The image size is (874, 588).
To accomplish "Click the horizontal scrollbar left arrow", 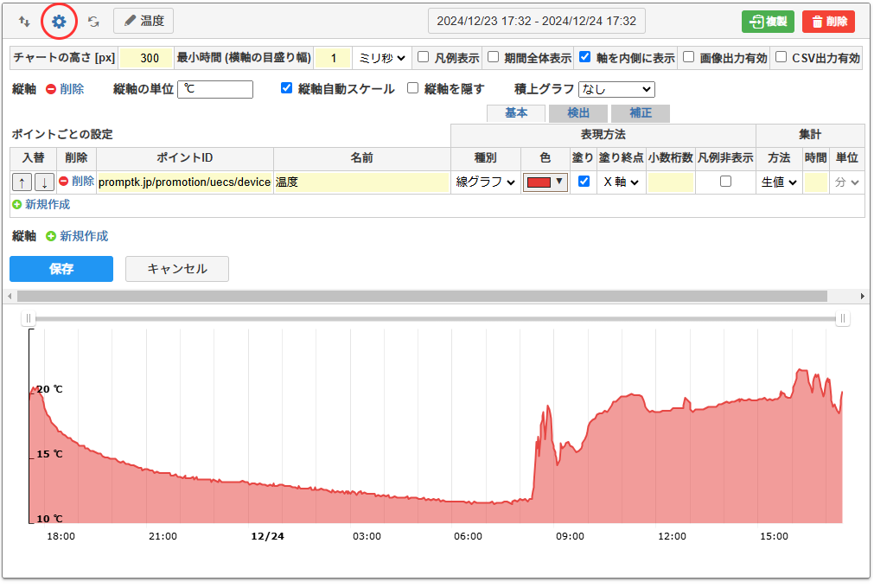I will pyautogui.click(x=10, y=296).
